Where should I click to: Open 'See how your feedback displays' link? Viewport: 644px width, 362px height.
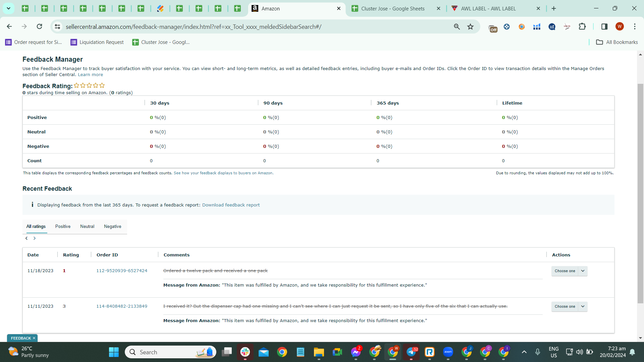coord(223,173)
